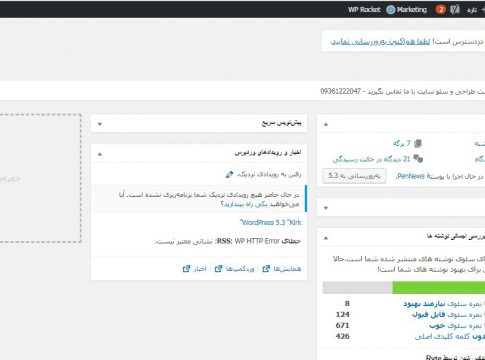
Task: Click the green SEO score progress bar
Action: 439,288
